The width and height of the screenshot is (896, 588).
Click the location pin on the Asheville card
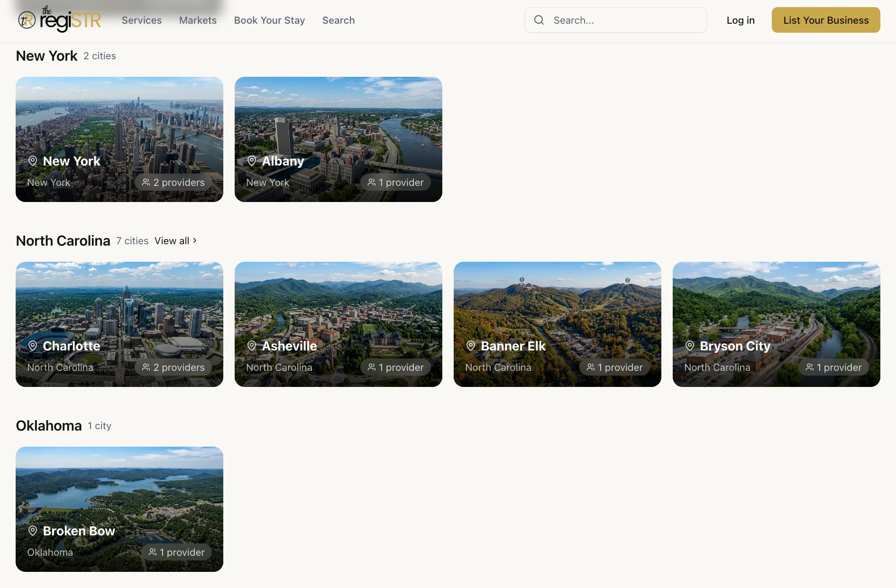pyautogui.click(x=252, y=346)
